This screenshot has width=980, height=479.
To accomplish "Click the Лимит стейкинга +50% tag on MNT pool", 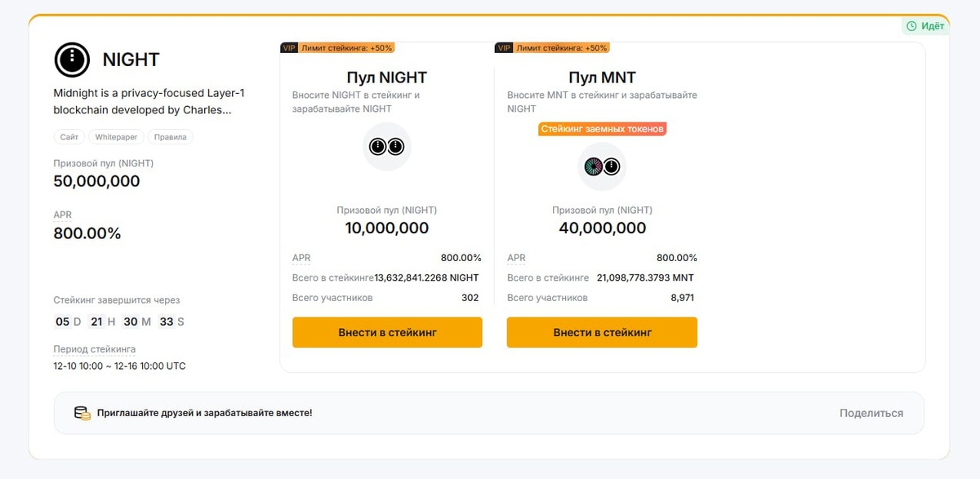I will click(562, 48).
